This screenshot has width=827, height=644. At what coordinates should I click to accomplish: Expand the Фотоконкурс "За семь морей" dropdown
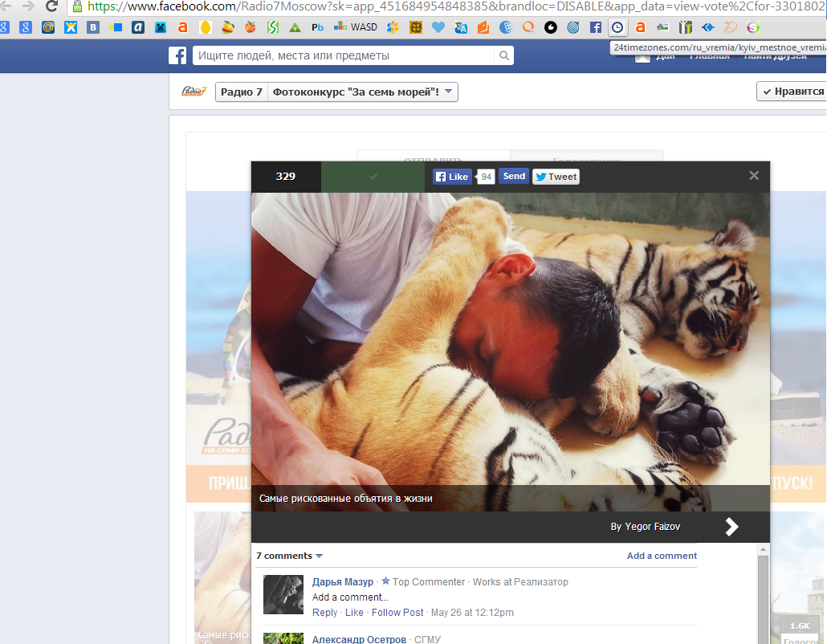click(362, 92)
